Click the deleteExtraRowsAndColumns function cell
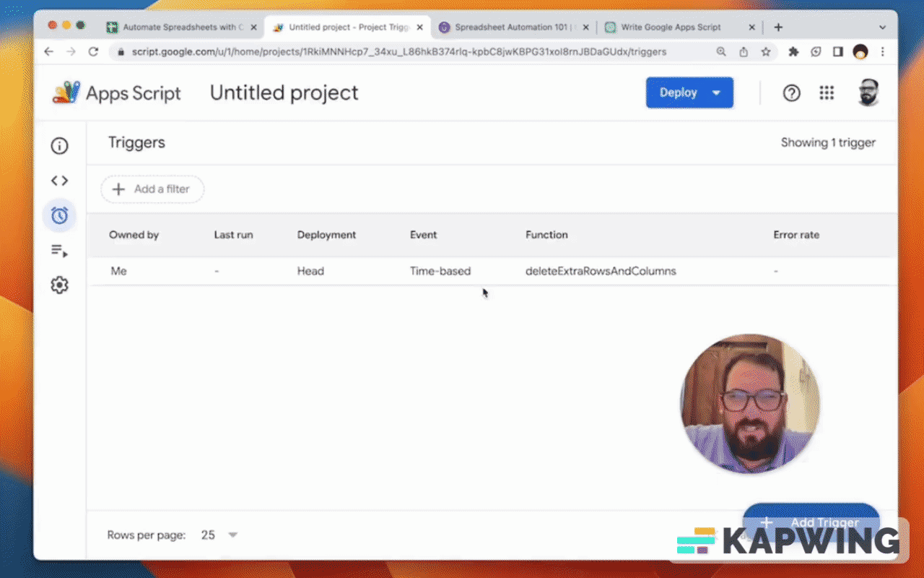Viewport: 924px width, 578px height. pos(601,271)
